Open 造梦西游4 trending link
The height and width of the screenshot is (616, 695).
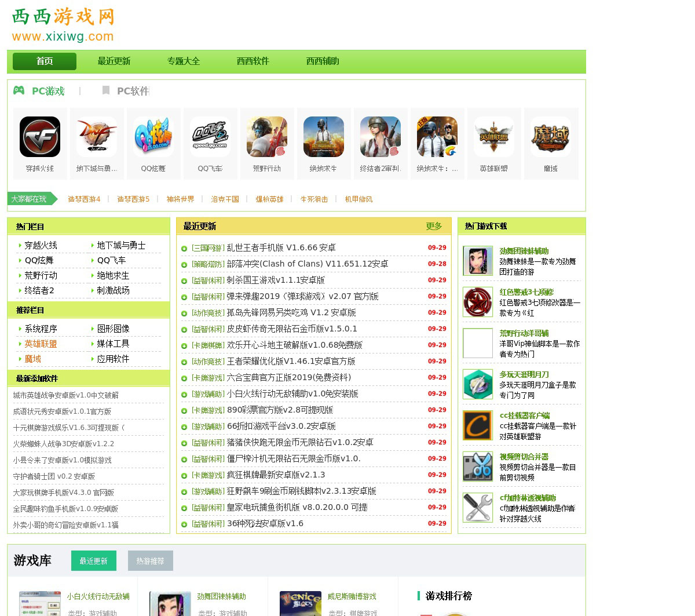pos(84,199)
